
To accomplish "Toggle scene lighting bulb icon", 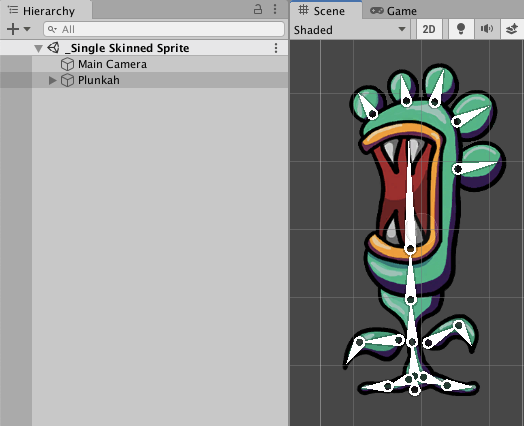I will [461, 29].
